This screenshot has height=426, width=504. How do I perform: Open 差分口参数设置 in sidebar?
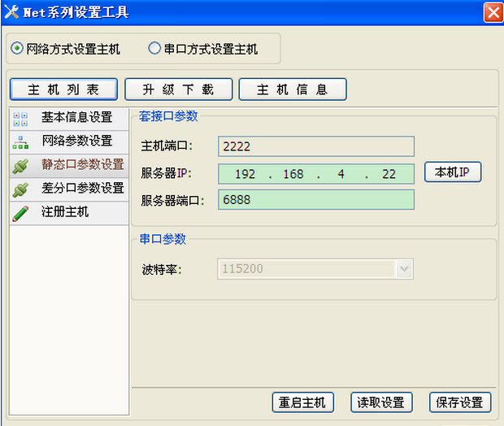tap(69, 189)
